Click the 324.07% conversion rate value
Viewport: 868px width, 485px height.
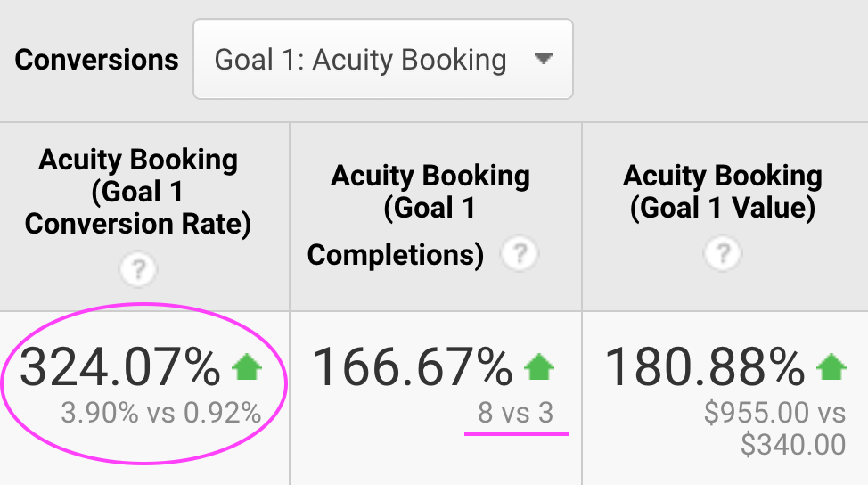point(120,366)
